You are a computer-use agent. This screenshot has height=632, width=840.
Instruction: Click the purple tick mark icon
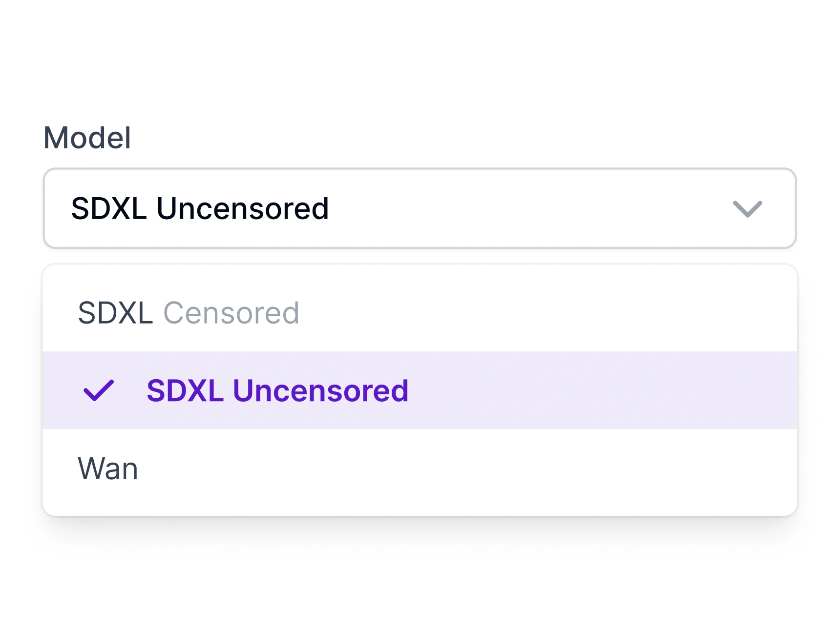click(99, 390)
